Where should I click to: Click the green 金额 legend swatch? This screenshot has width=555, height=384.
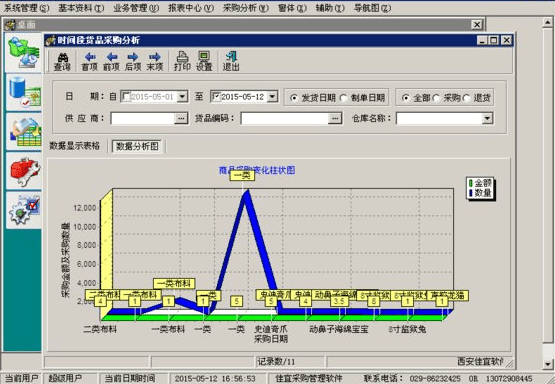(471, 183)
